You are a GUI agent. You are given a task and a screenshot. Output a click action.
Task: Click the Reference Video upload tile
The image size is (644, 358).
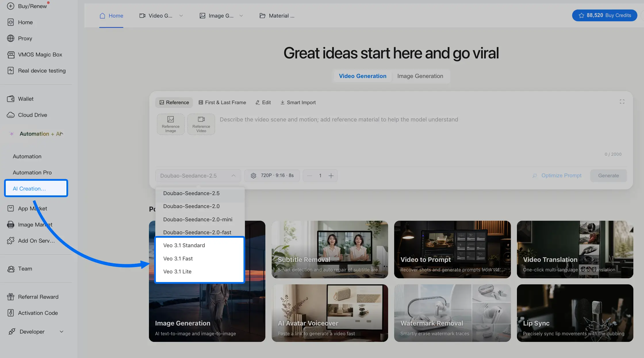click(201, 124)
